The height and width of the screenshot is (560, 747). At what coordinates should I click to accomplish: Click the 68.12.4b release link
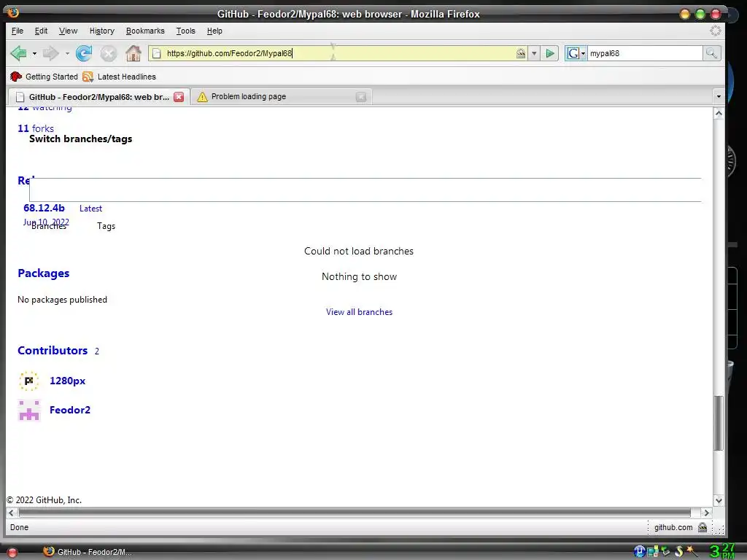click(x=44, y=208)
